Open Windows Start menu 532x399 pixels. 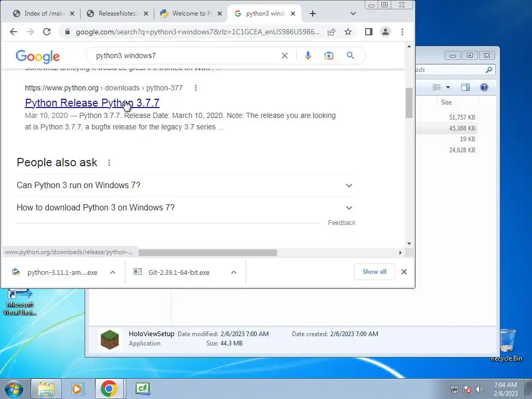coord(14,389)
